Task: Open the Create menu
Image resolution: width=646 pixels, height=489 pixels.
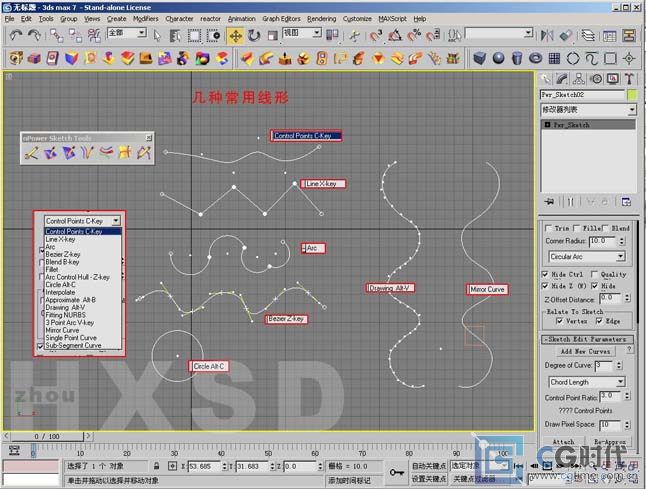Action: pyautogui.click(x=117, y=19)
